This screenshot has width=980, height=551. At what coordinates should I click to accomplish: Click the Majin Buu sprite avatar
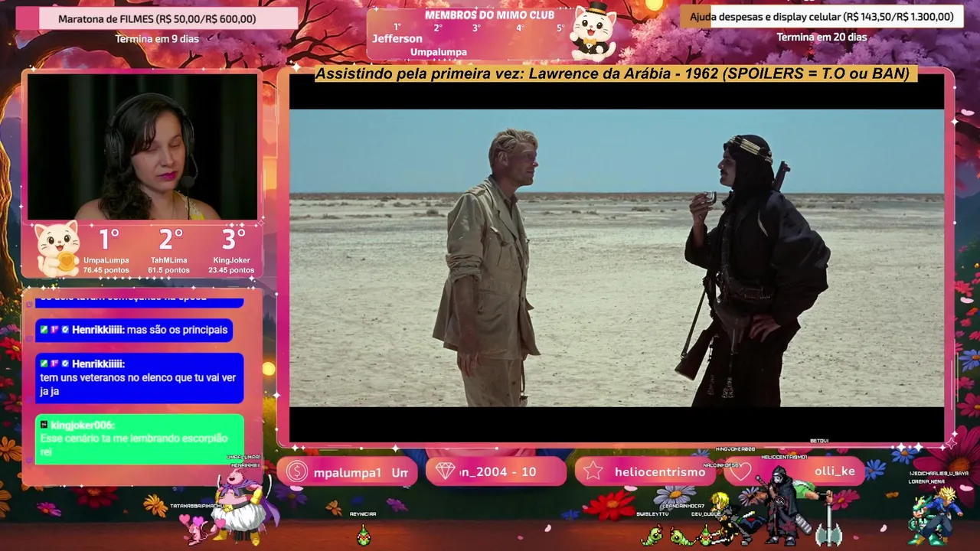pyautogui.click(x=243, y=507)
